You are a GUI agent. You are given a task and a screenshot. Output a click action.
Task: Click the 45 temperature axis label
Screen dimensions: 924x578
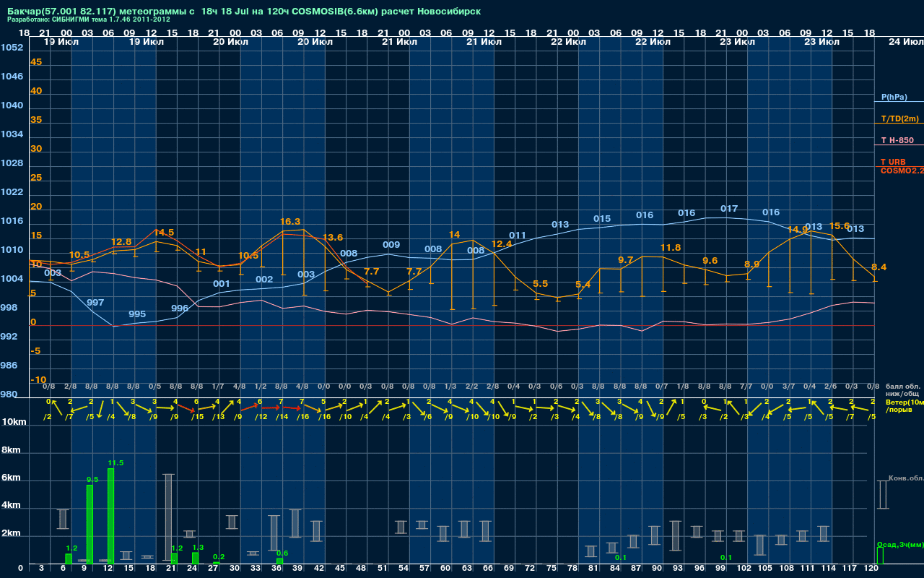point(36,62)
